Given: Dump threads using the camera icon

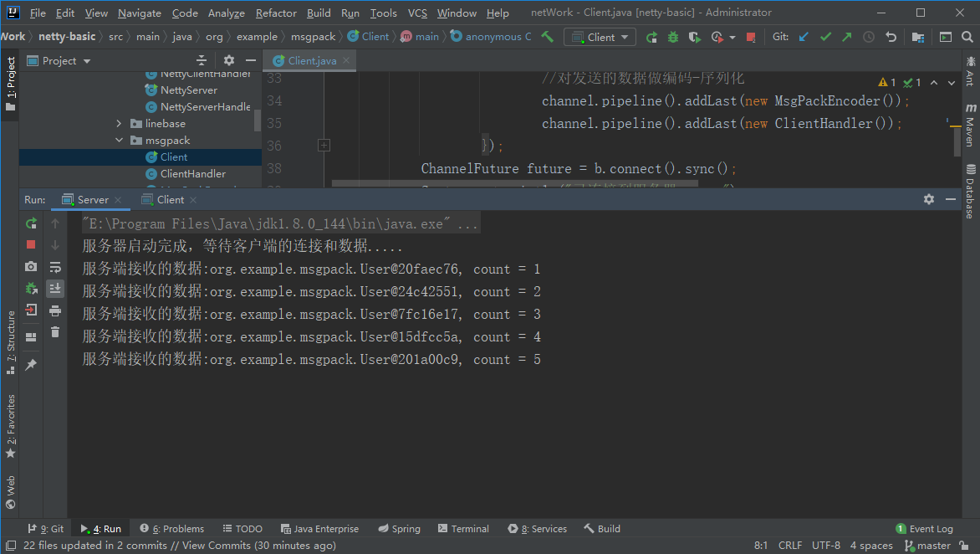Looking at the screenshot, I should click(31, 266).
